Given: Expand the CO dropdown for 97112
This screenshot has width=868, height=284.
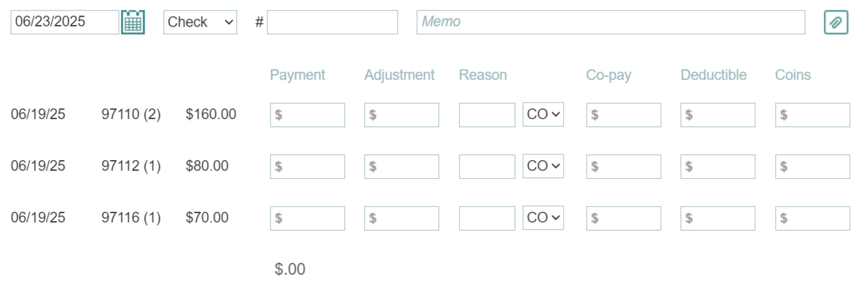Looking at the screenshot, I should pos(543,166).
